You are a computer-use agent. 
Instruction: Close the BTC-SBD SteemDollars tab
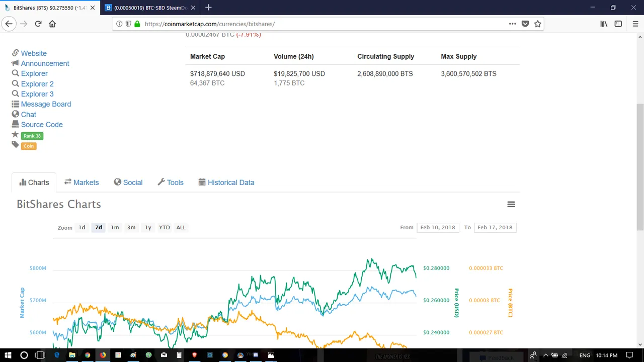(193, 8)
